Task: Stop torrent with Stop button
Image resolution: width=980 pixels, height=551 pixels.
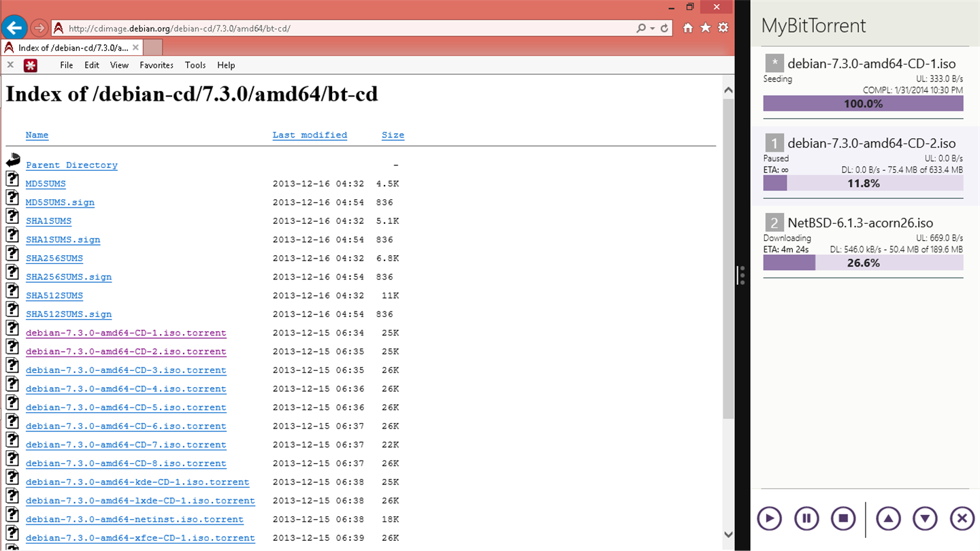Action: [843, 519]
